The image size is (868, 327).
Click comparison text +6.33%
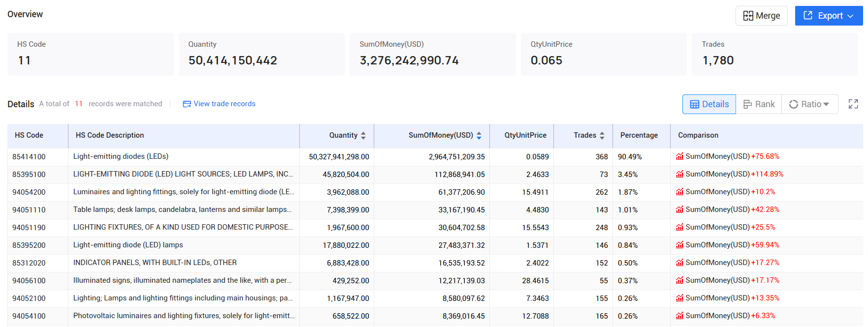(763, 316)
